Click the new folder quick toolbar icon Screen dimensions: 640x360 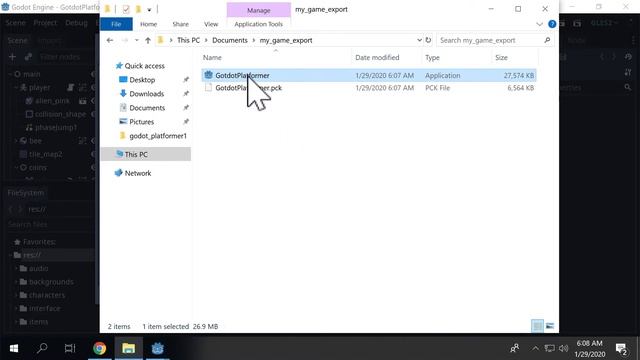[x=138, y=9]
